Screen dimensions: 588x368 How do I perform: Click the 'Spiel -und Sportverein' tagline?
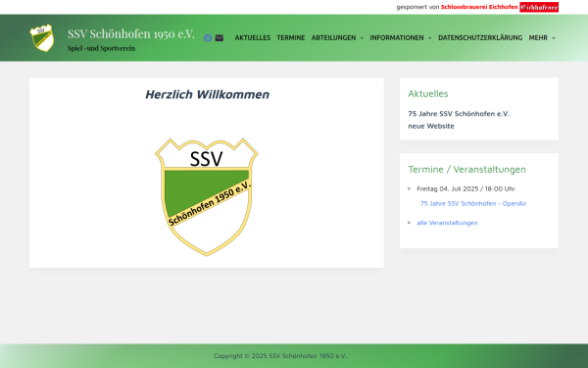[101, 48]
